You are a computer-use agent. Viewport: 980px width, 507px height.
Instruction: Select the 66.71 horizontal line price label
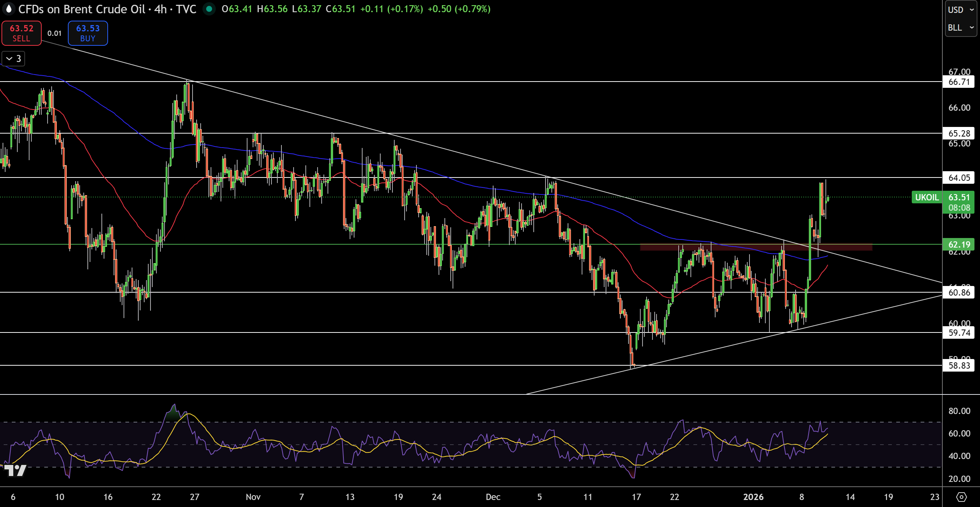[x=959, y=82]
